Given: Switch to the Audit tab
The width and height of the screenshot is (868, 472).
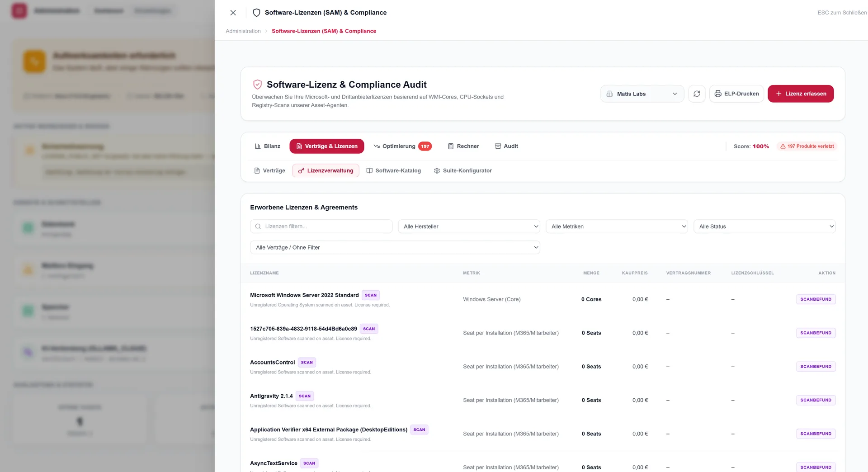Looking at the screenshot, I should pyautogui.click(x=506, y=146).
